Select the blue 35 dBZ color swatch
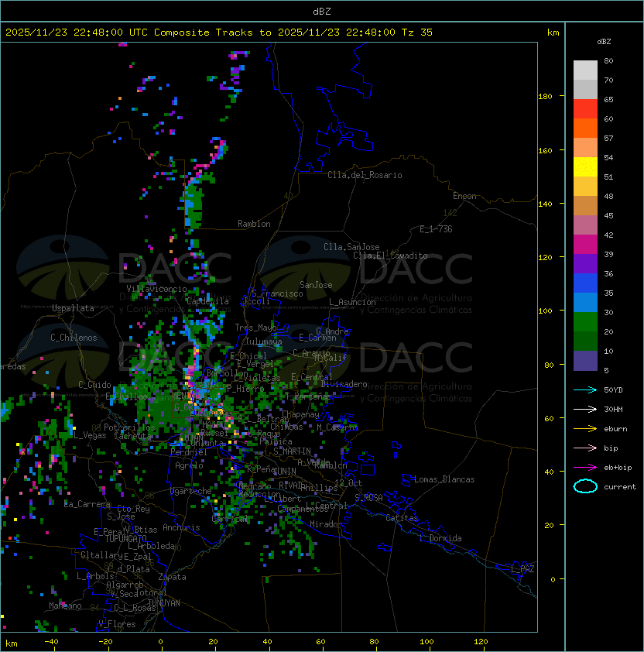 [585, 283]
